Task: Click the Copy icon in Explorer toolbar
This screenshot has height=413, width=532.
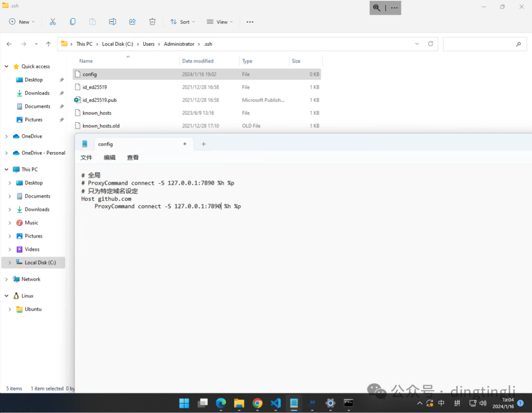Action: tap(73, 22)
